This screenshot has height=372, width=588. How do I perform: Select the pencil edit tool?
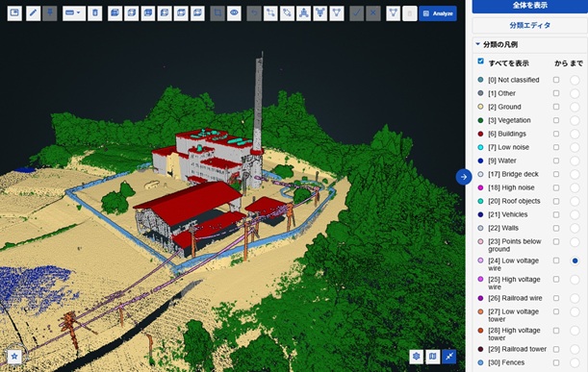tap(34, 13)
